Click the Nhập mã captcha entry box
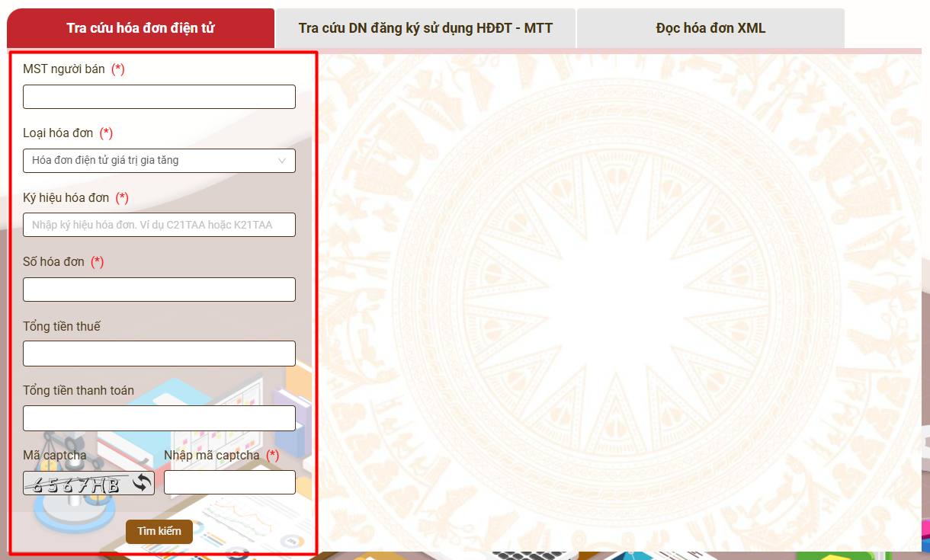 [229, 482]
